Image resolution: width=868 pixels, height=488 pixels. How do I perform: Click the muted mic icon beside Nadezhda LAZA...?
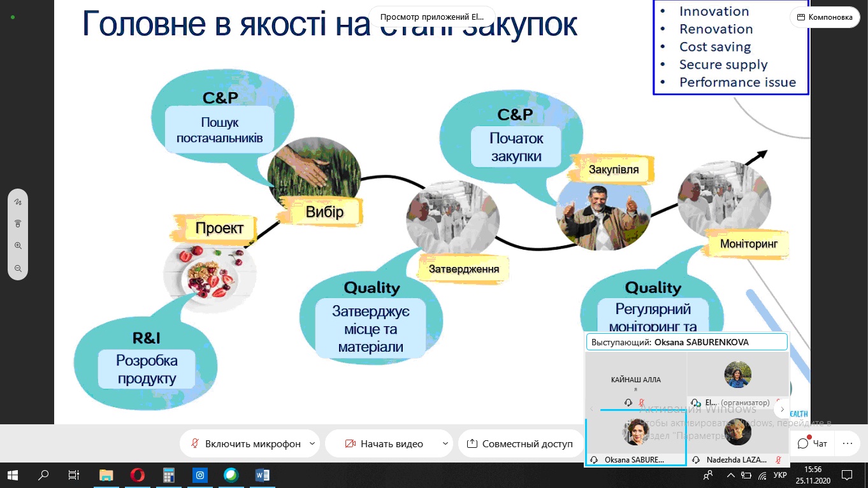click(778, 459)
